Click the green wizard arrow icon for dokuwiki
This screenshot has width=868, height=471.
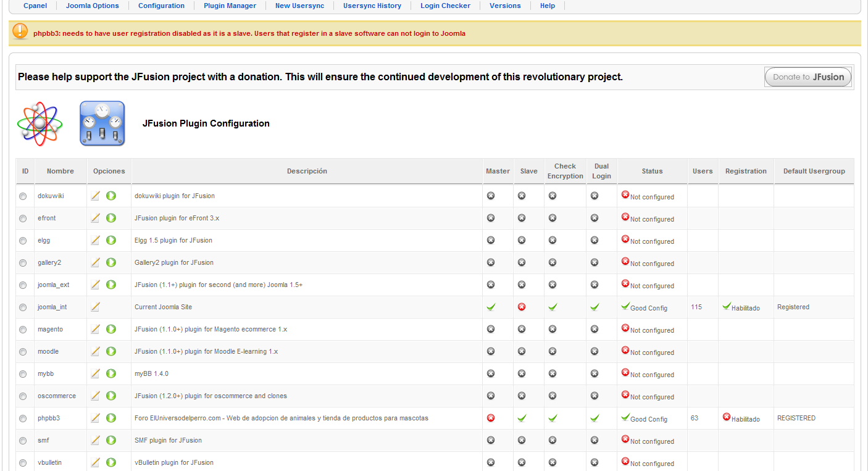click(x=111, y=196)
